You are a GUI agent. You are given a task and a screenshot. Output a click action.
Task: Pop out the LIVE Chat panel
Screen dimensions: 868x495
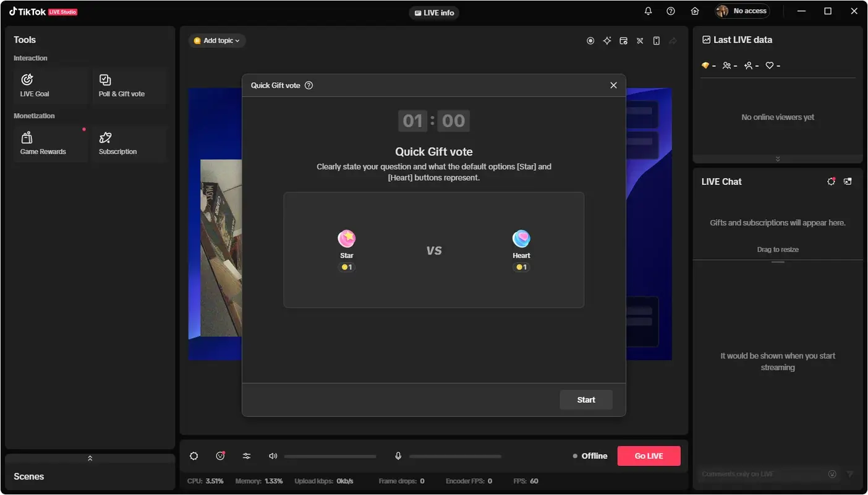coord(848,181)
